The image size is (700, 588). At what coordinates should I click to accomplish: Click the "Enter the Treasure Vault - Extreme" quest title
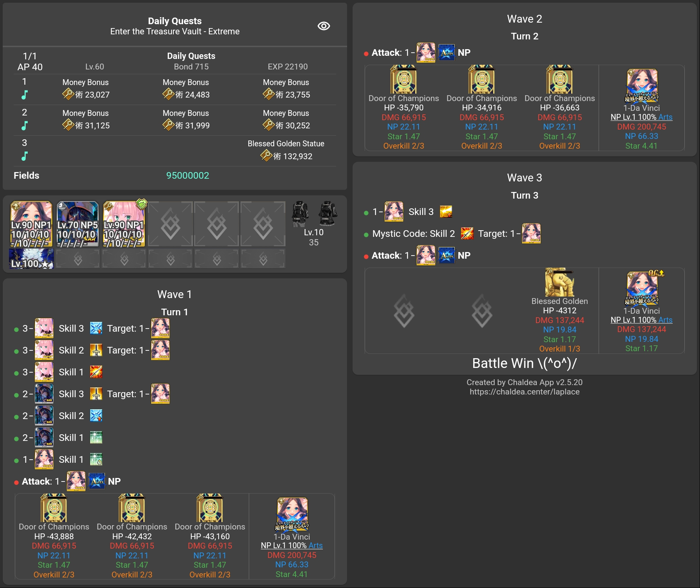coord(175,32)
